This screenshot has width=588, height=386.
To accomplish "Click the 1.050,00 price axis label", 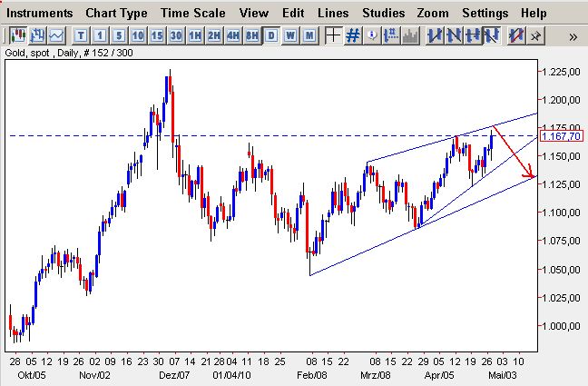I will point(562,269).
